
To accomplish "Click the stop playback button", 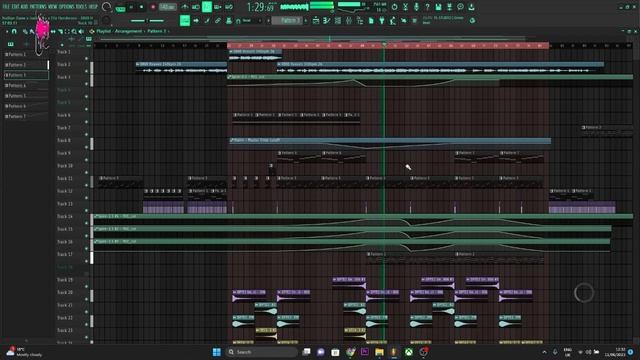I will pyautogui.click(x=142, y=7).
